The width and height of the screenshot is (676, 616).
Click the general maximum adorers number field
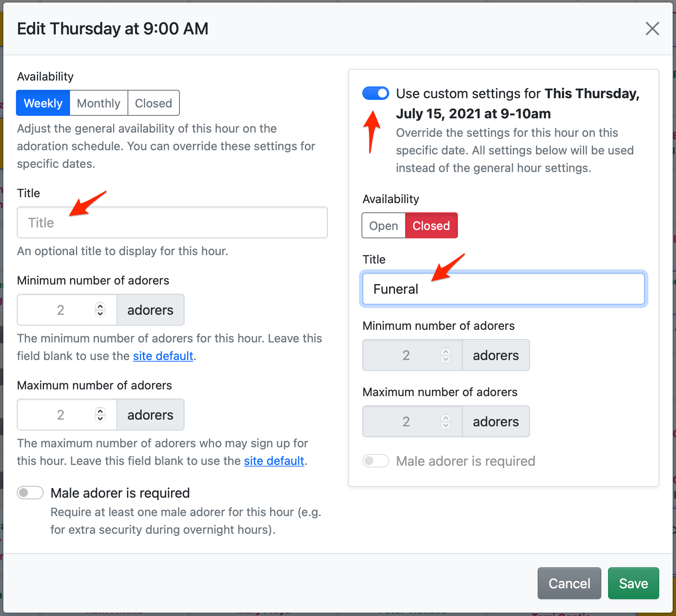[x=59, y=415]
